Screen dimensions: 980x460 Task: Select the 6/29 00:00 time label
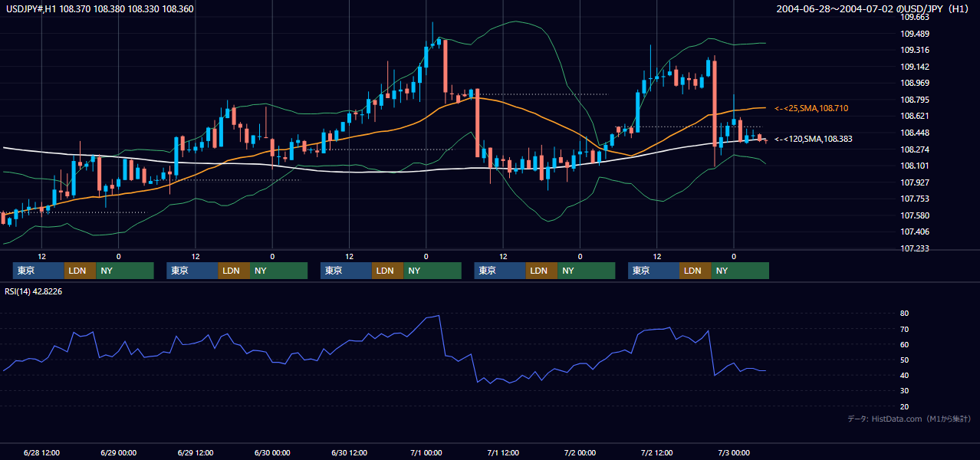point(119,452)
